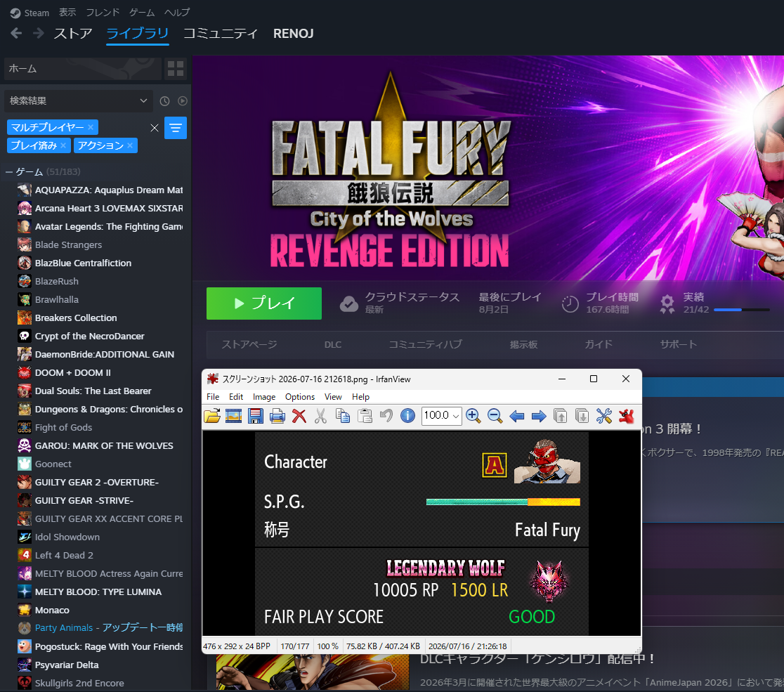Click the next page icon in IrfanView
Image resolution: width=784 pixels, height=692 pixels.
coord(582,415)
